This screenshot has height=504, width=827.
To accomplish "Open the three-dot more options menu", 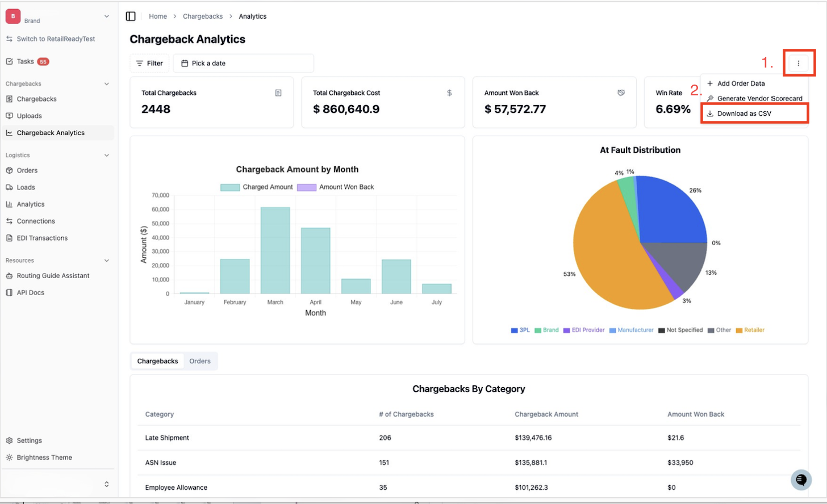I will (x=799, y=63).
